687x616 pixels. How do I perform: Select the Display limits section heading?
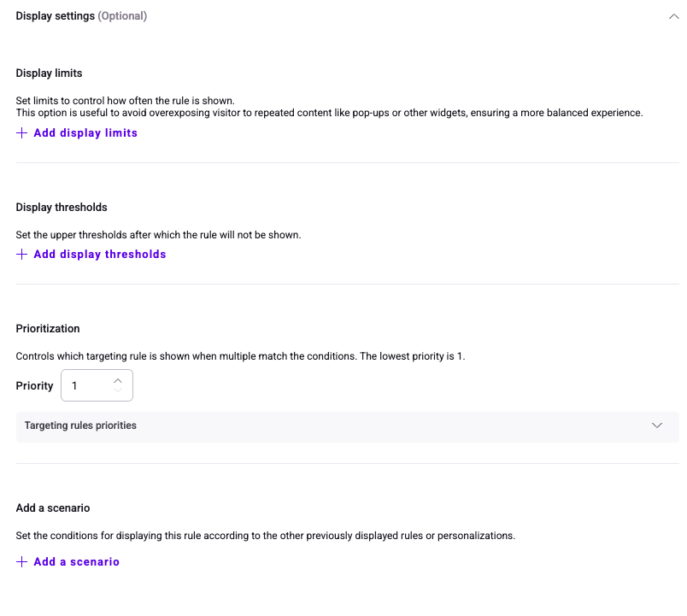point(49,73)
